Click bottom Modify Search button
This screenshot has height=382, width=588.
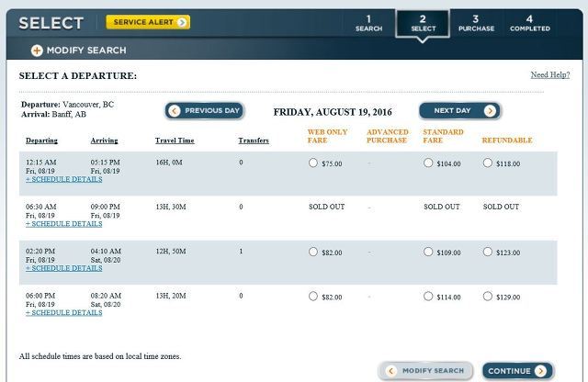(426, 371)
